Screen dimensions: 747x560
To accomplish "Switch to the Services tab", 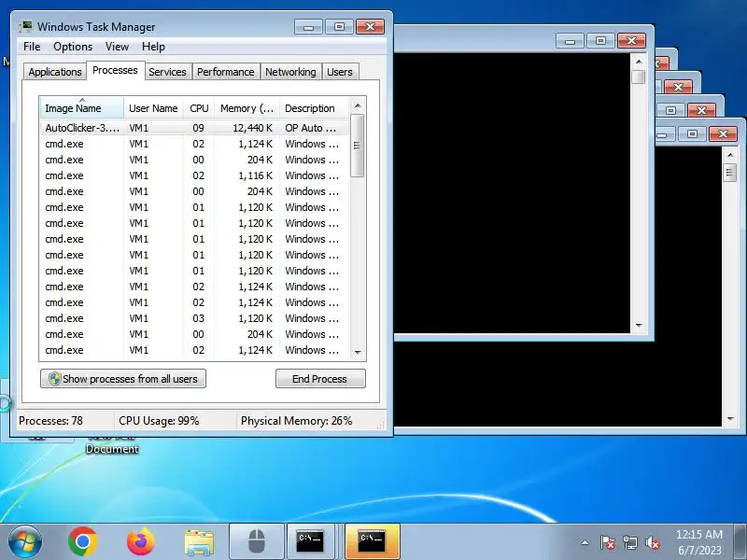I will tap(167, 72).
